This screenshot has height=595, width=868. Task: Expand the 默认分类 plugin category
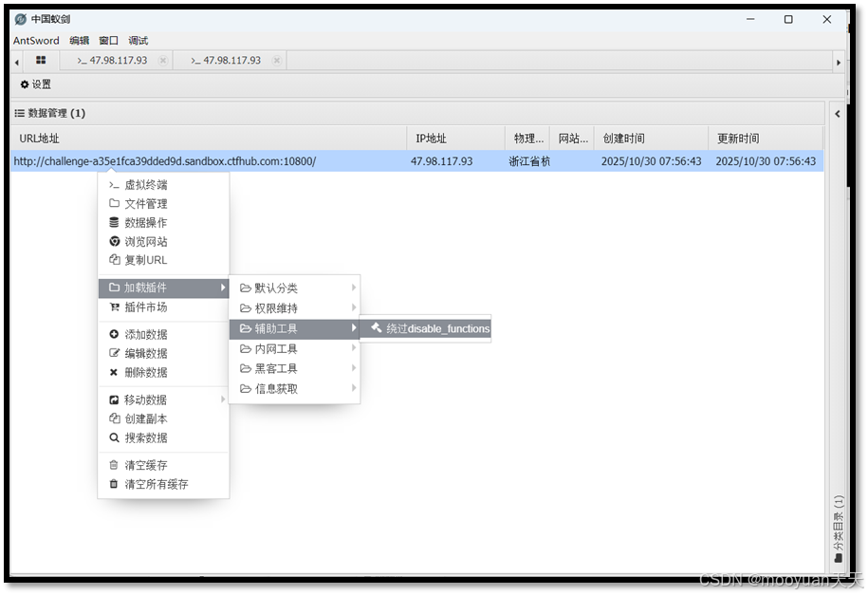(x=294, y=288)
